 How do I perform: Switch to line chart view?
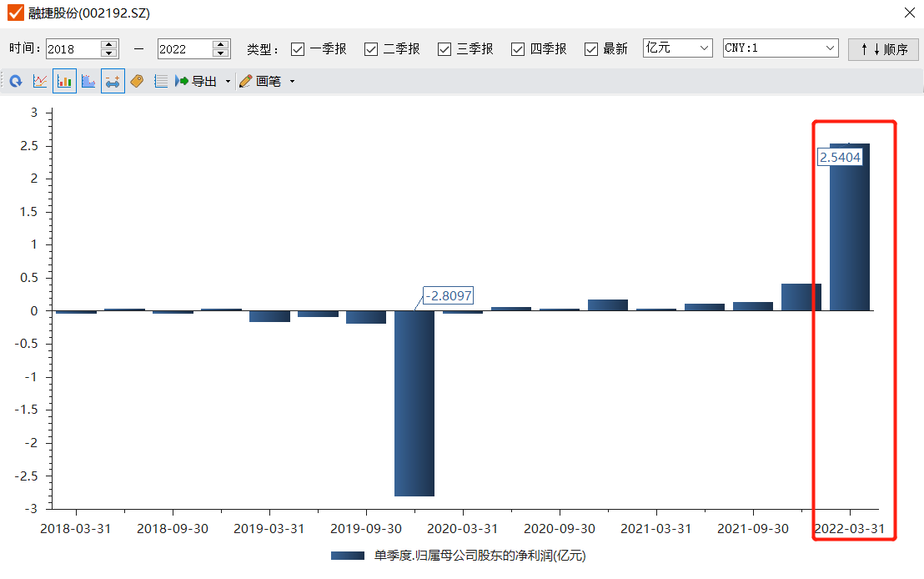(40, 82)
